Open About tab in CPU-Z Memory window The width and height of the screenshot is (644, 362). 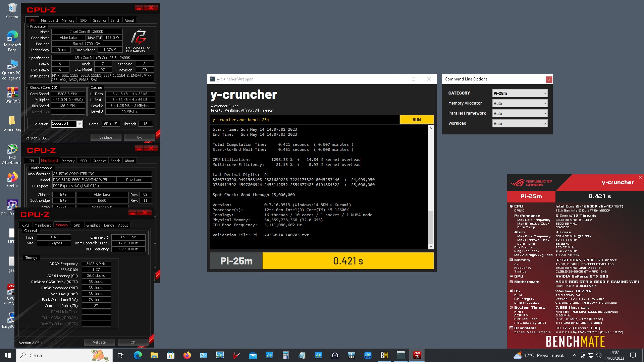123,225
